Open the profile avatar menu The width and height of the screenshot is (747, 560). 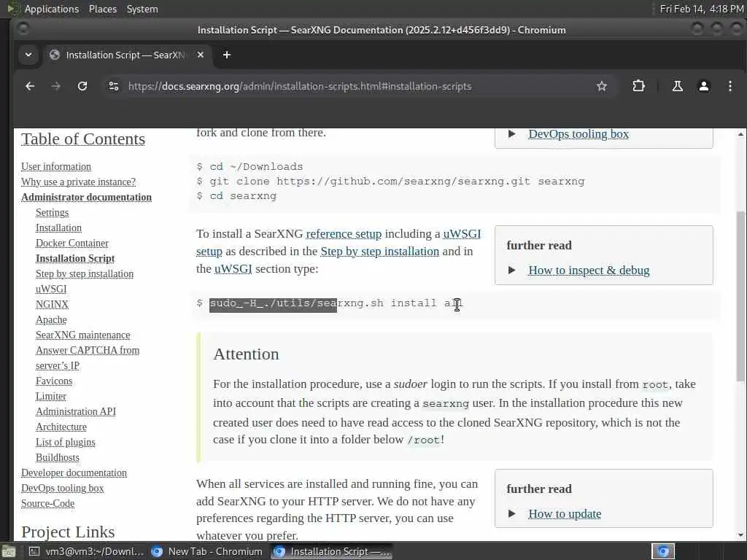tap(704, 86)
